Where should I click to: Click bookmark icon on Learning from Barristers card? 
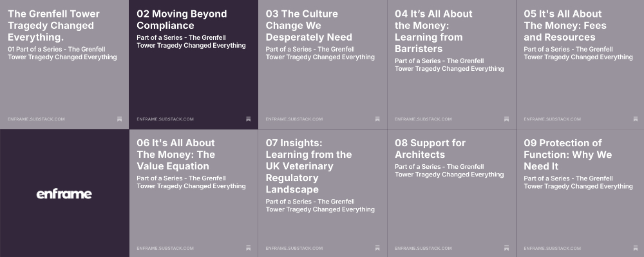pyautogui.click(x=506, y=119)
